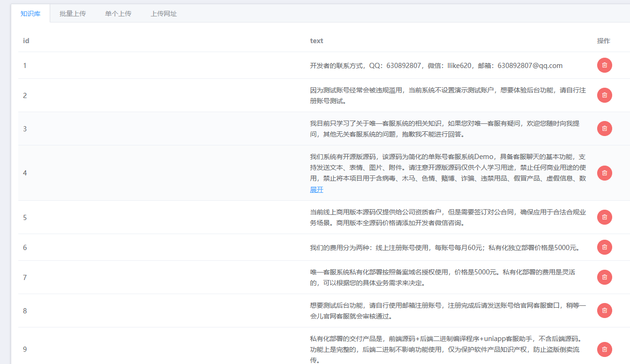This screenshot has height=364, width=630.
Task: Select the id cell showing 7
Action: [x=25, y=277]
